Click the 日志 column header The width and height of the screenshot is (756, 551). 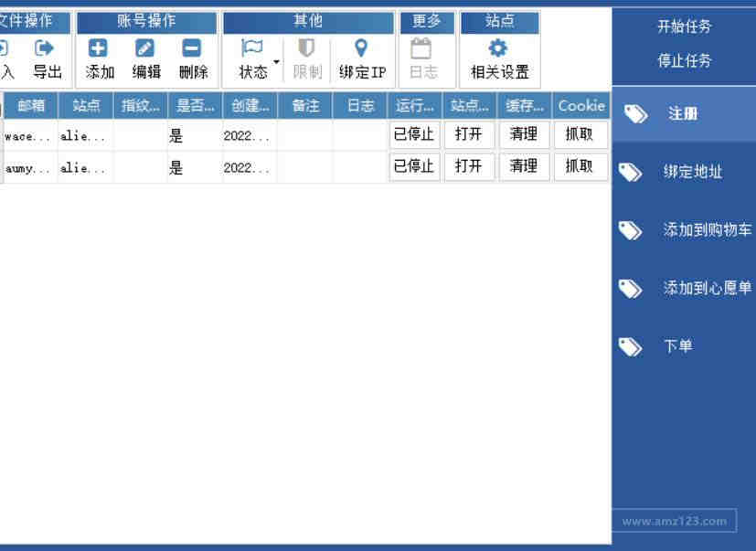tap(360, 106)
